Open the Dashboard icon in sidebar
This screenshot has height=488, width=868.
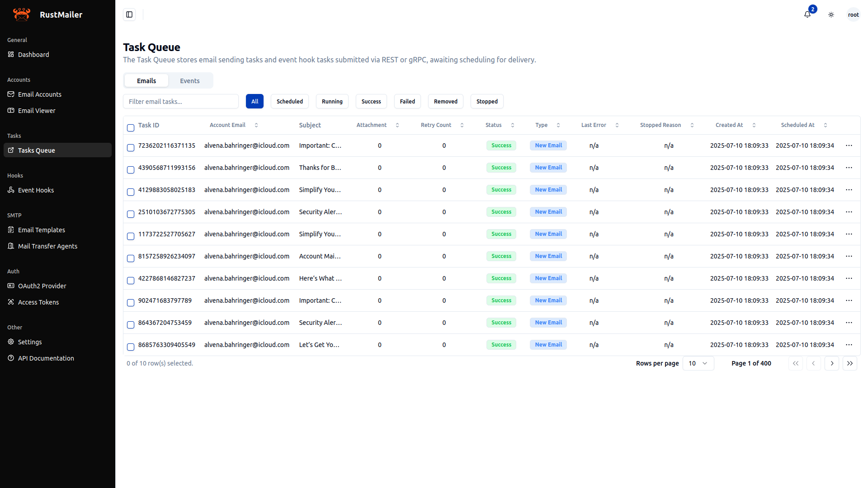11,54
